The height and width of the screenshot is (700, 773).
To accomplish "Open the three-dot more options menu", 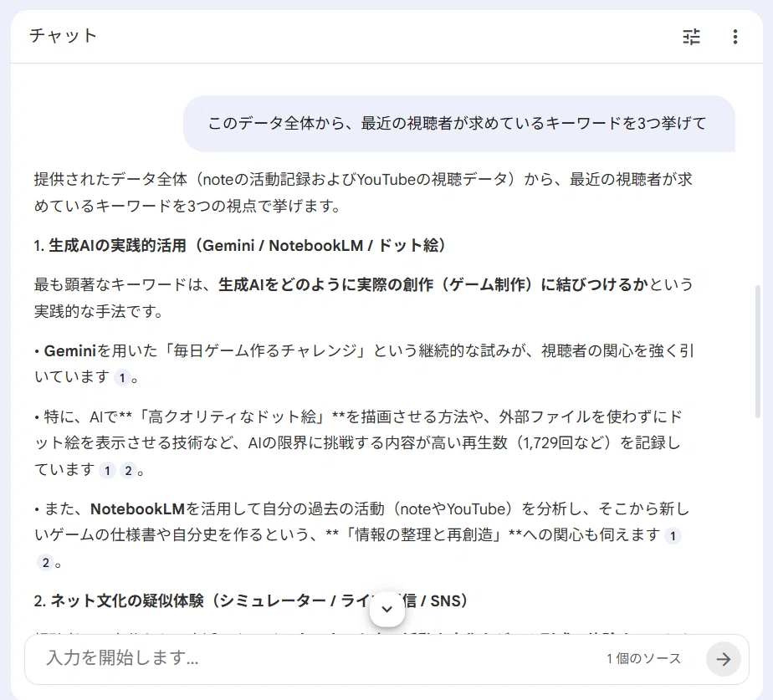I will tap(735, 37).
